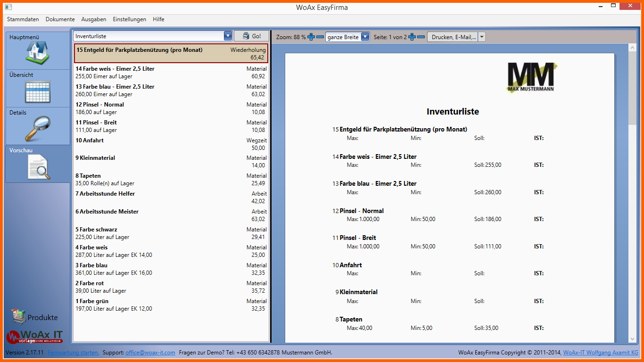Expand the Drucken, E-Mail options arrow

[482, 37]
